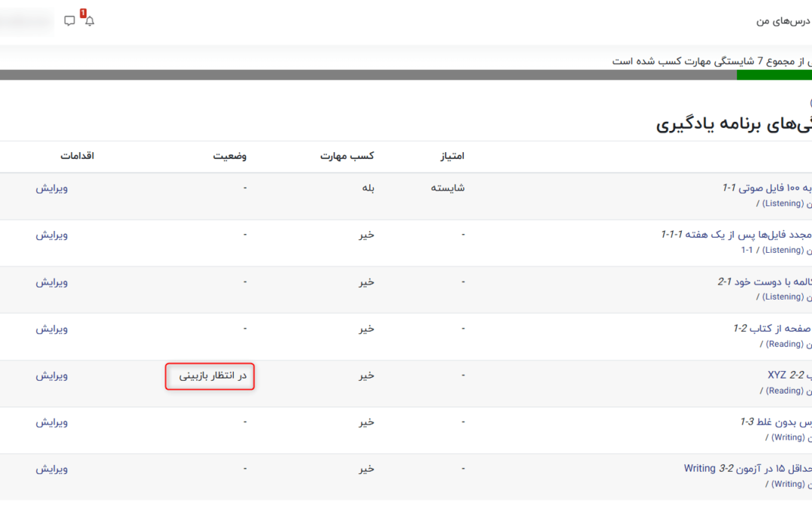Click ویرایش in the competency 1-3 row
This screenshot has width=812, height=508.
tap(52, 421)
